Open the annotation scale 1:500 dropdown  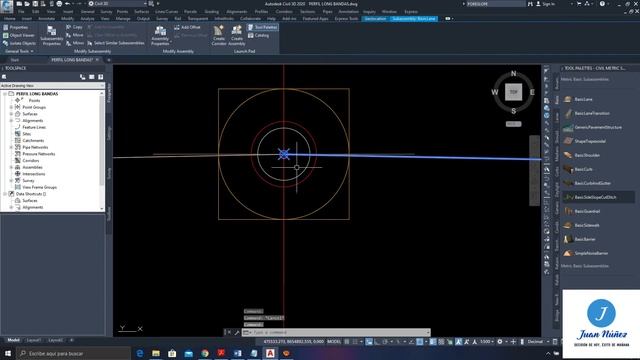point(487,342)
